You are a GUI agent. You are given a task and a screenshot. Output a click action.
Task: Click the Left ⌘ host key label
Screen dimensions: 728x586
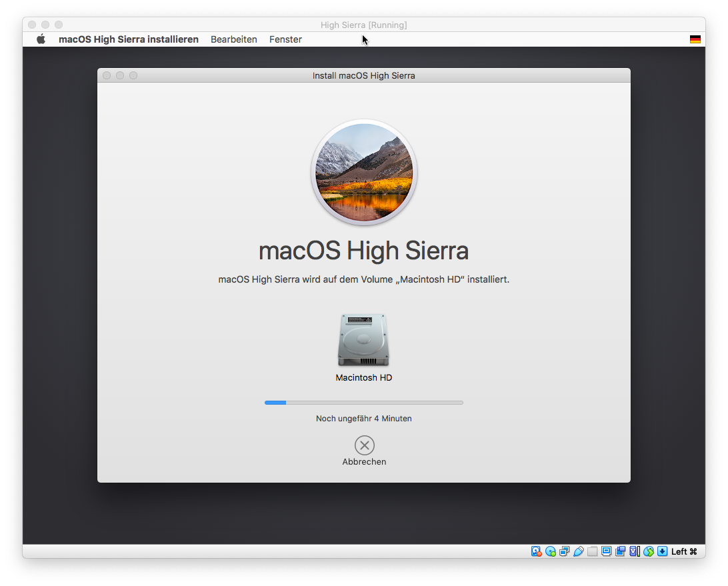coord(684,551)
